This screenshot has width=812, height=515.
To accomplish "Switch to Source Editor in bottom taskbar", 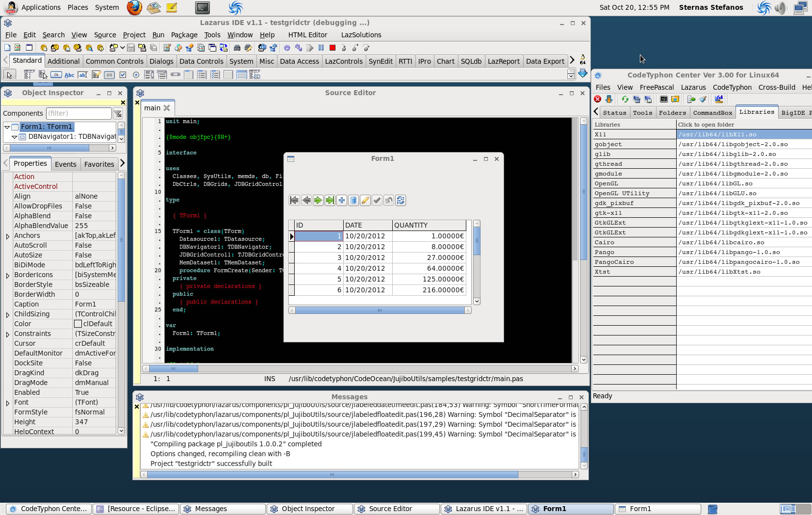I will 397,509.
